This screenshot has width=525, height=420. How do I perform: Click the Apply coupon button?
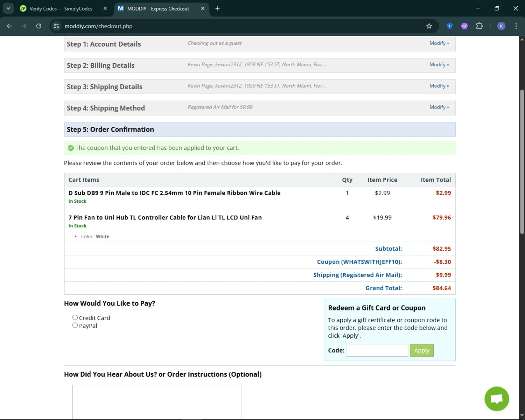point(422,350)
